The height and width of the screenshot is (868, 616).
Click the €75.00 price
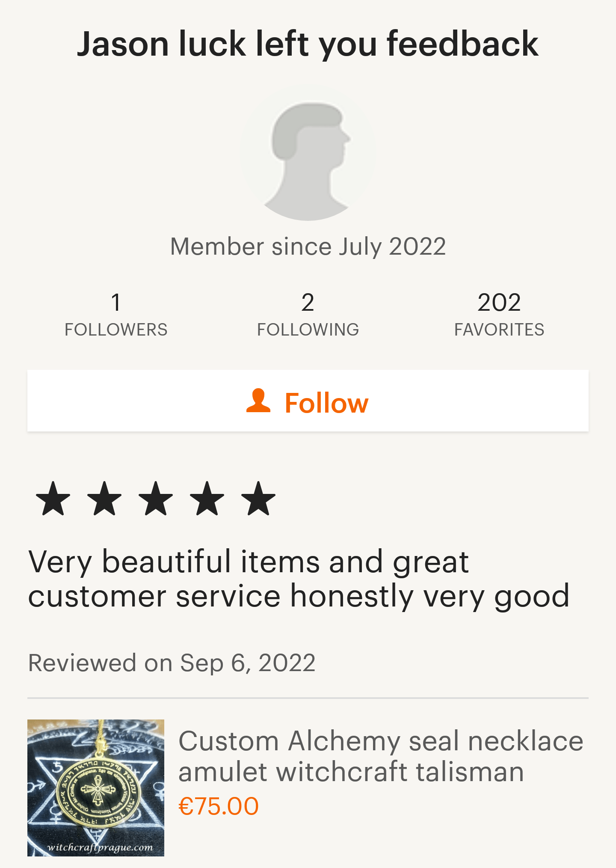tap(219, 806)
